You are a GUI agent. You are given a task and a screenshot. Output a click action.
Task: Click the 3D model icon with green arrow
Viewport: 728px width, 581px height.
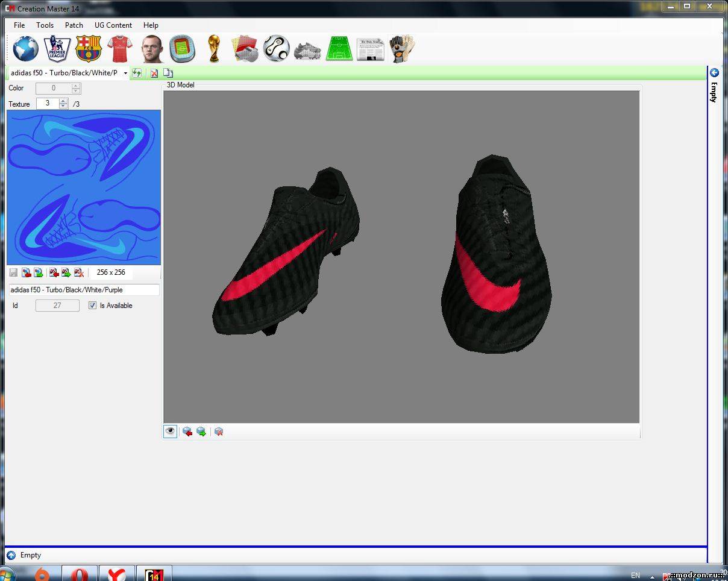(201, 432)
